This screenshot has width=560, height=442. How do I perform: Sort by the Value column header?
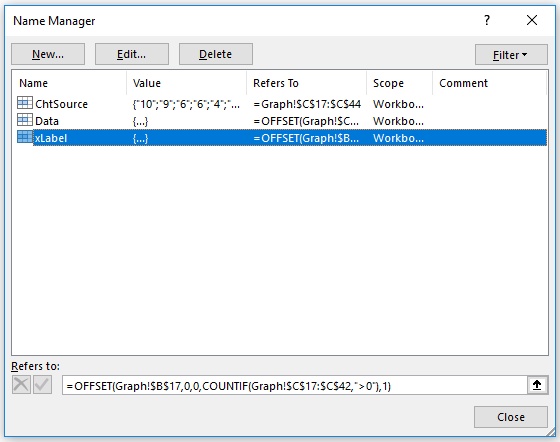tap(186, 83)
